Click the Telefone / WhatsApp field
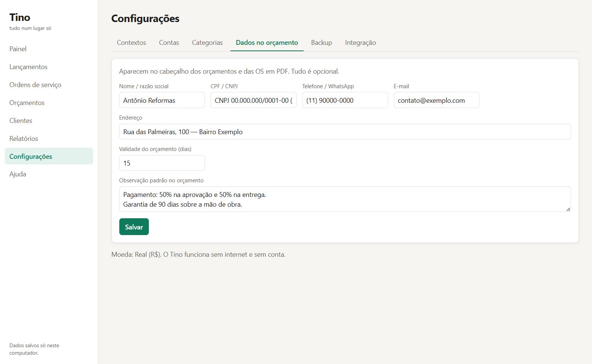This screenshot has height=364, width=592. 345,100
